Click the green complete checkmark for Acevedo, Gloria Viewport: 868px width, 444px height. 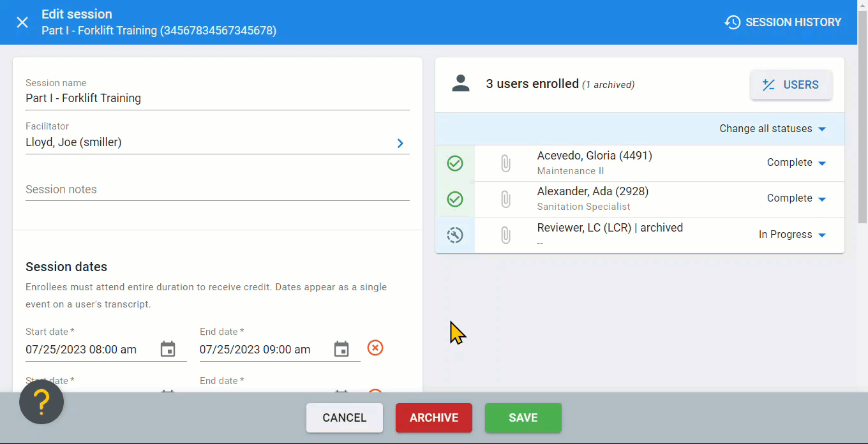[x=455, y=164]
